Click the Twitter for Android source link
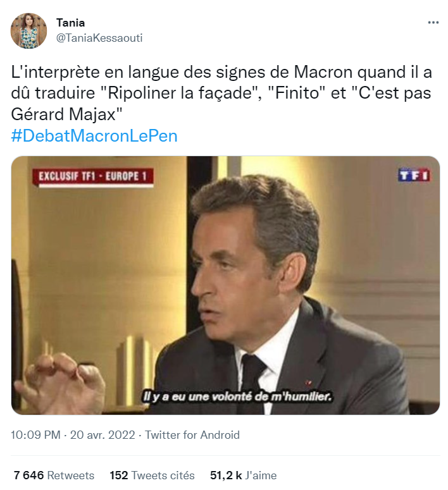The width and height of the screenshot is (448, 490). 192,435
